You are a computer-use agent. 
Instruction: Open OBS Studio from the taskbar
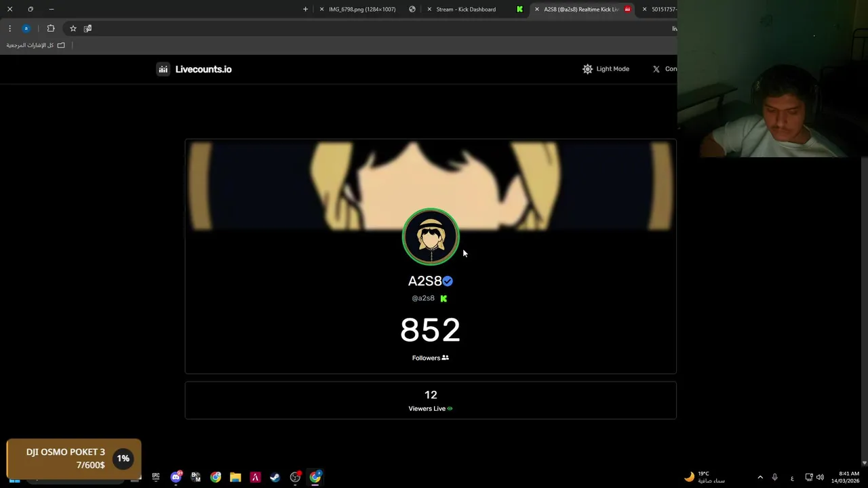pos(295,477)
